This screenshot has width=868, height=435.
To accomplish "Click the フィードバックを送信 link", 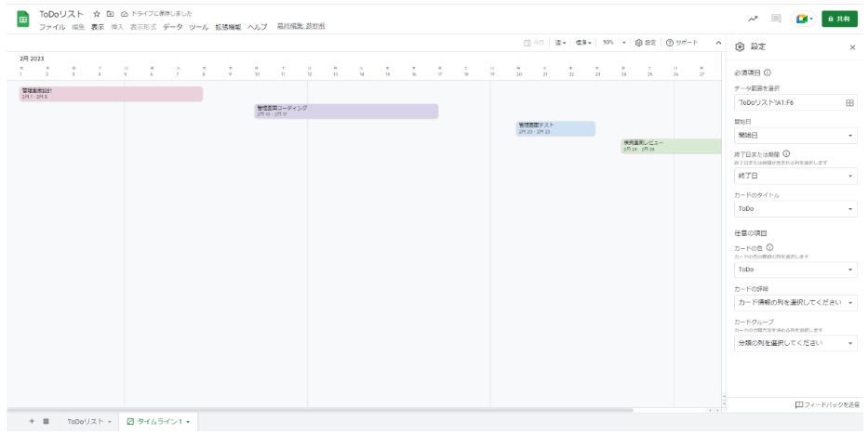I will pos(825,405).
